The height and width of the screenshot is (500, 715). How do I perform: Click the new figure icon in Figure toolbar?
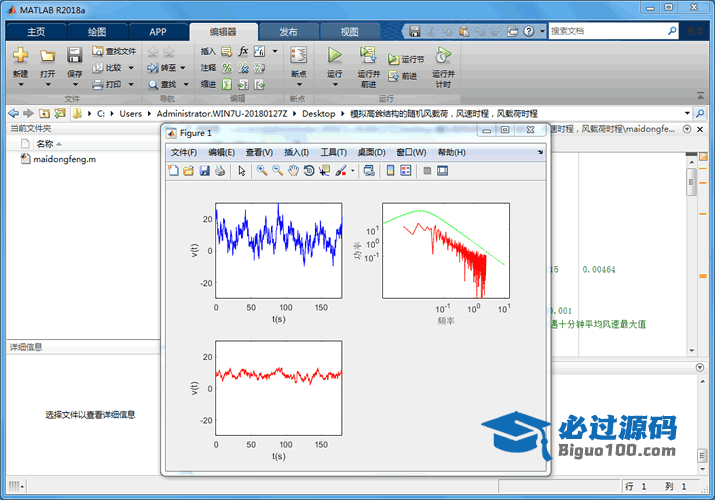click(x=173, y=171)
